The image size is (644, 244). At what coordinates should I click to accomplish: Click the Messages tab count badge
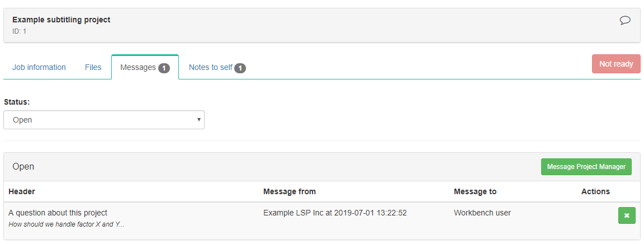[164, 68]
